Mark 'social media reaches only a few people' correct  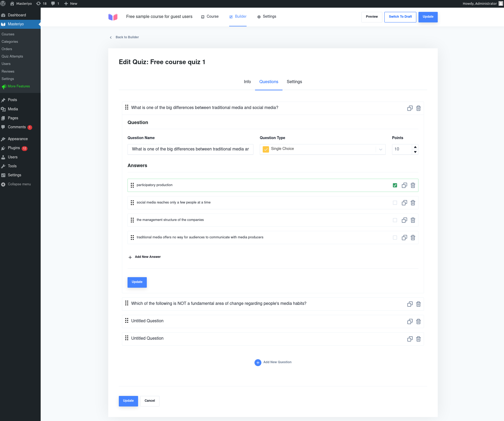(395, 203)
